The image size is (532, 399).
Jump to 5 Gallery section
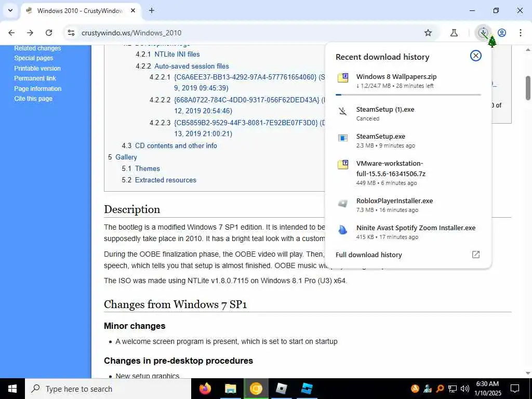[123, 157]
